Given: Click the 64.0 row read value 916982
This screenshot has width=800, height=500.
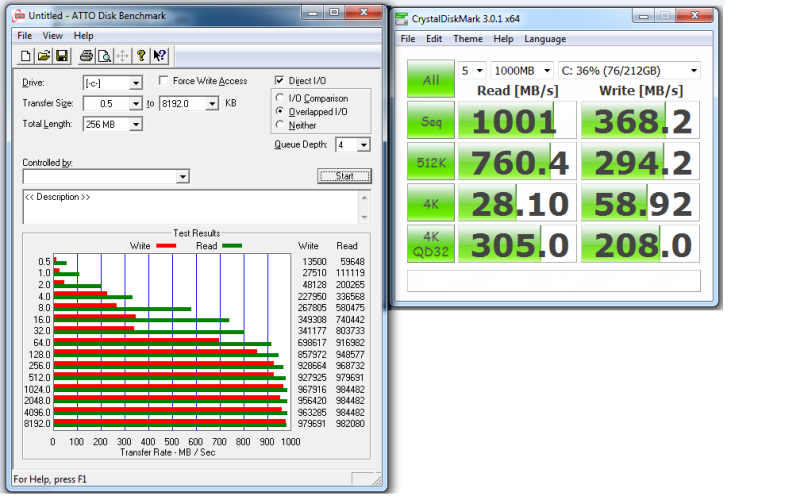Looking at the screenshot, I should 350,343.
